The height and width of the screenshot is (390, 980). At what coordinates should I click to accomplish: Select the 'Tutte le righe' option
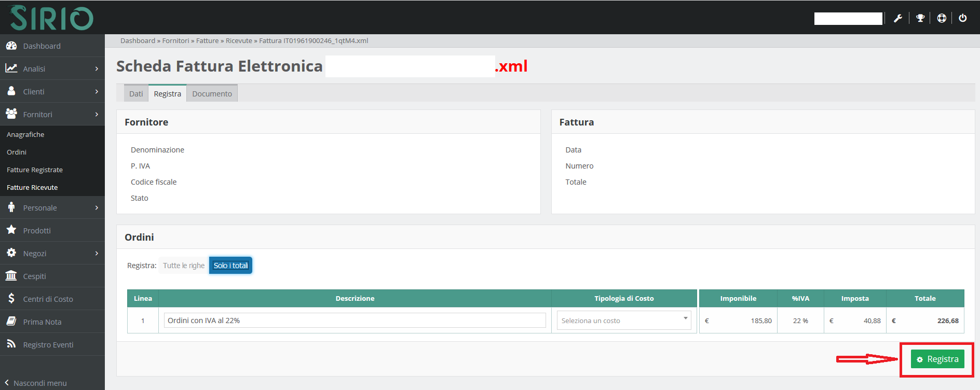[x=184, y=266]
